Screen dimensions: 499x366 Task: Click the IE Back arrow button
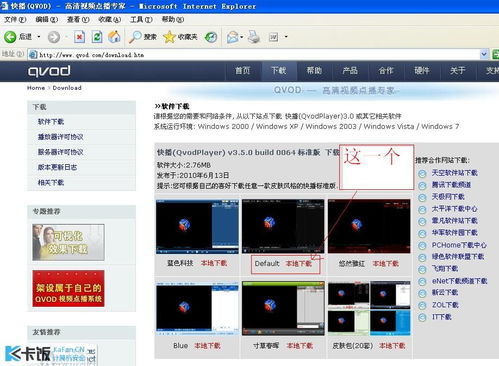pyautogui.click(x=10, y=37)
